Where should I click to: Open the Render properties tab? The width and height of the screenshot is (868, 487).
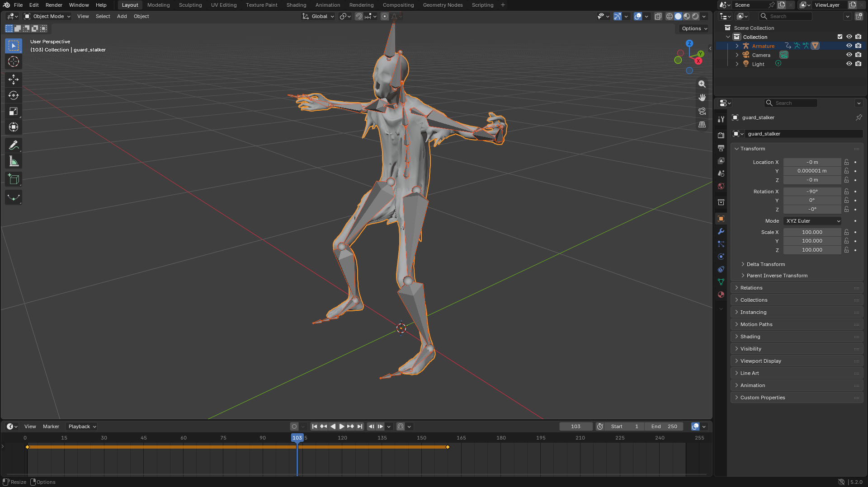click(x=721, y=136)
